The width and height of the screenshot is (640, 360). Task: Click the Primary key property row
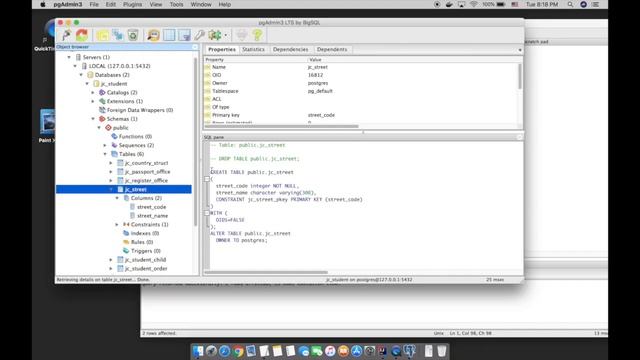click(361, 115)
